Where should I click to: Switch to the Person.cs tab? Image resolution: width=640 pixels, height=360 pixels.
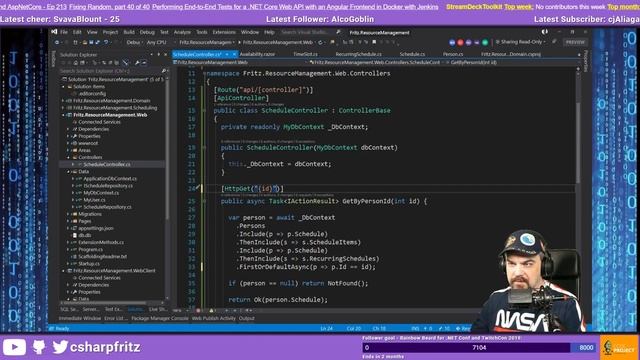click(x=453, y=54)
